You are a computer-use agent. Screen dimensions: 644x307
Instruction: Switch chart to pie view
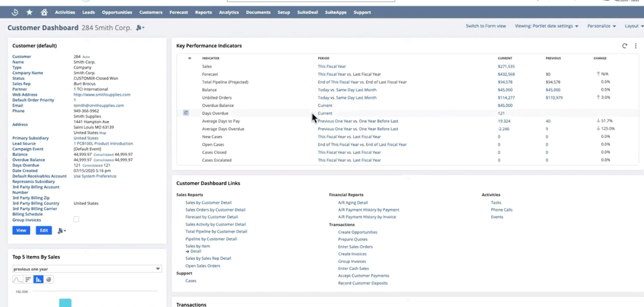click(48, 279)
